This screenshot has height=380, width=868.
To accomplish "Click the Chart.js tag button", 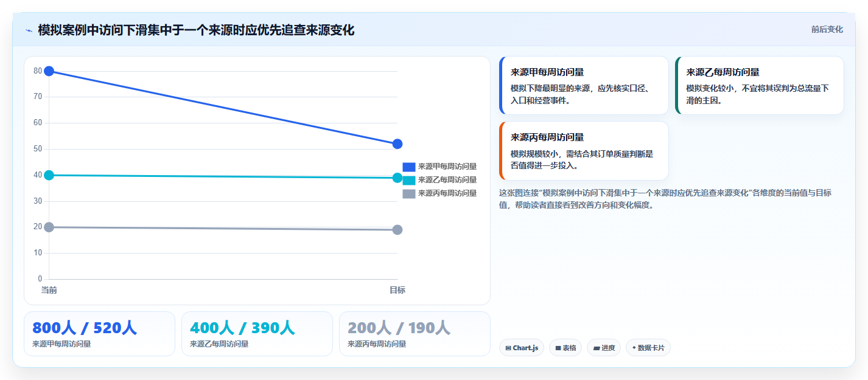I will [522, 348].
